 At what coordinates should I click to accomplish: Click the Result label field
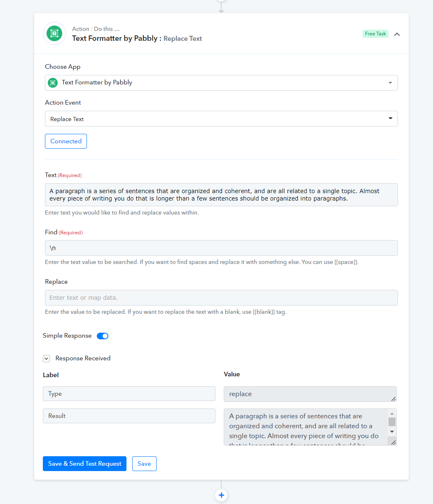pos(129,416)
